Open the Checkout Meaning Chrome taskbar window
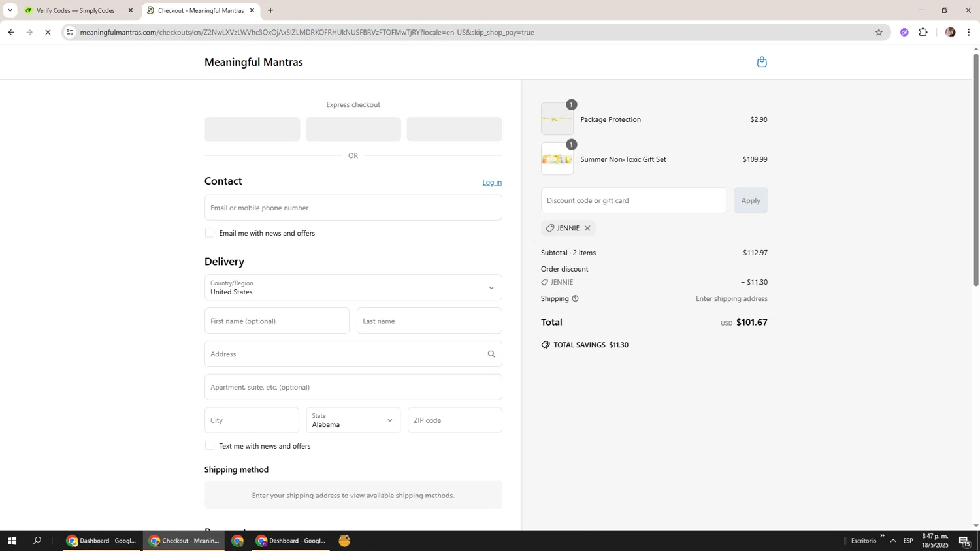 point(184,541)
